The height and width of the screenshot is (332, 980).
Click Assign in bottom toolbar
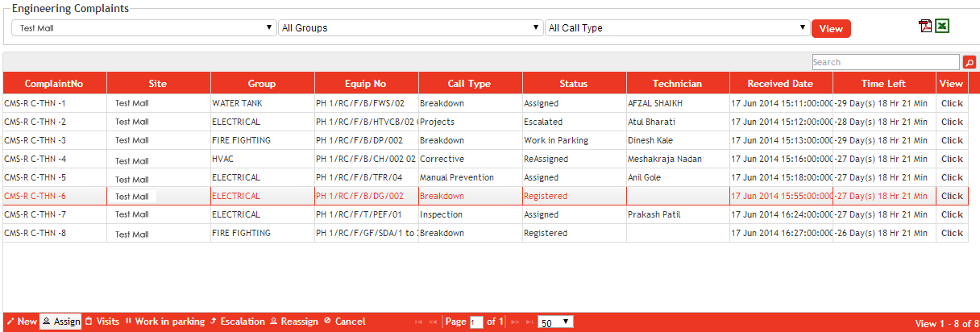61,322
